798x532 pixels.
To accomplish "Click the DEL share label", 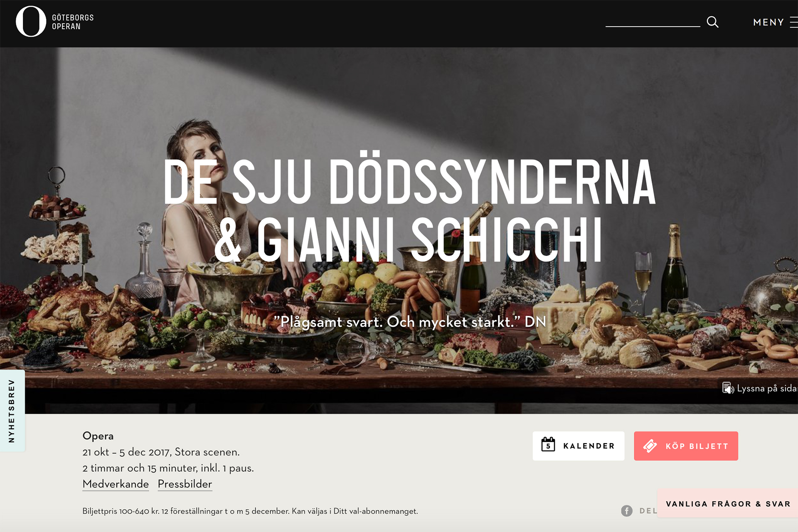I will (x=648, y=511).
